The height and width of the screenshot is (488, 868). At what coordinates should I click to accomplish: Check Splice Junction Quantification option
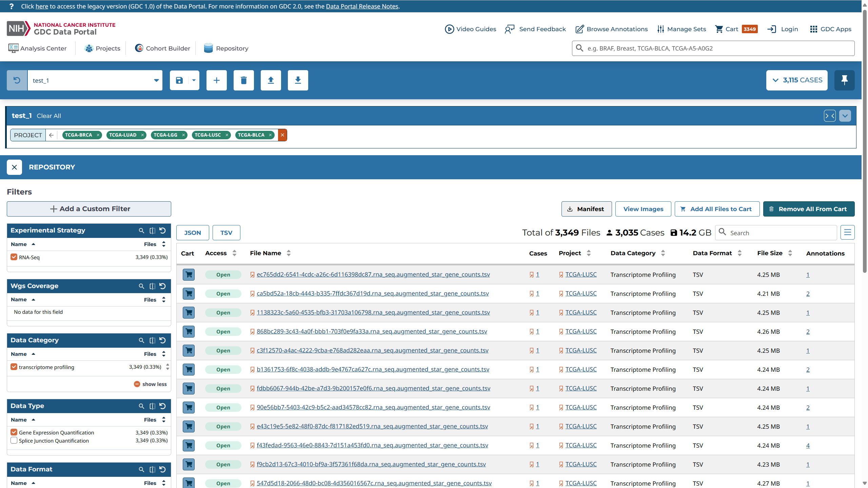14,441
